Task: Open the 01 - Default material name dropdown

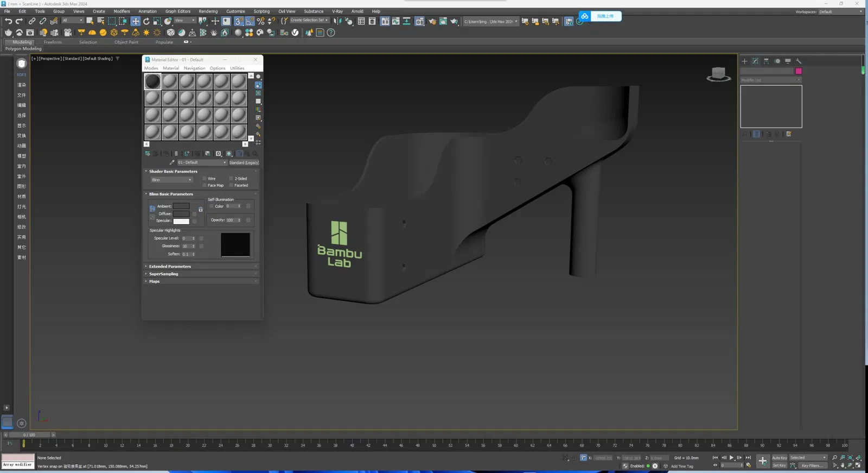Action: coord(201,162)
